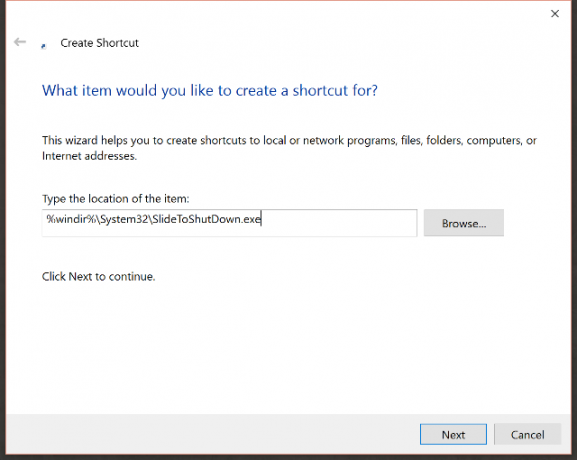This screenshot has width=577, height=460.
Task: Click the Browse... button
Action: tap(464, 223)
